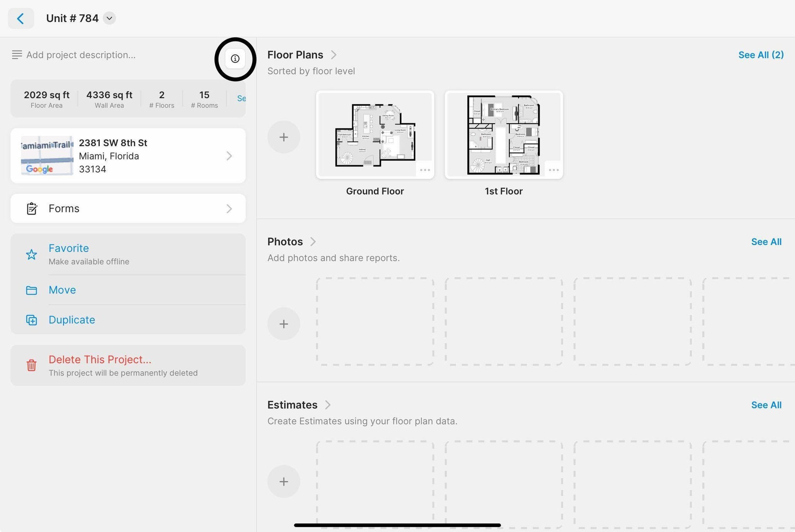Click the Move folder icon

[32, 290]
